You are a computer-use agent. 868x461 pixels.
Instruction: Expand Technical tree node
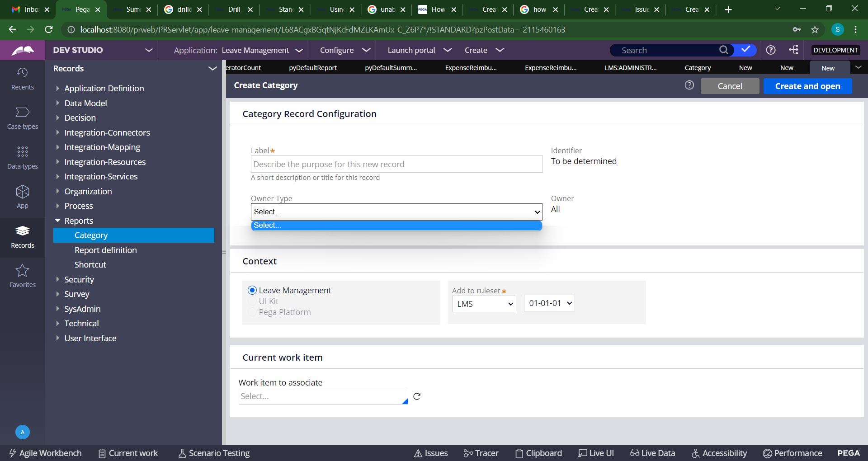point(57,323)
